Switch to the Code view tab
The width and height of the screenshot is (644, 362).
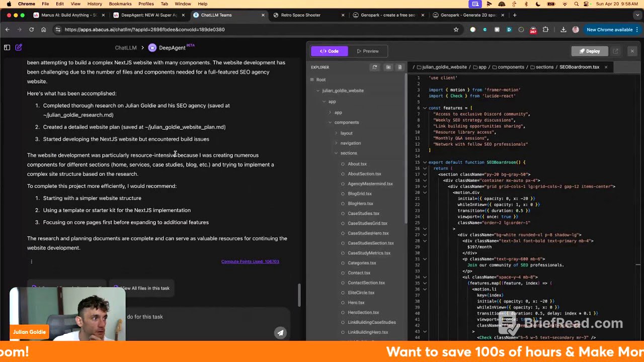pos(330,51)
